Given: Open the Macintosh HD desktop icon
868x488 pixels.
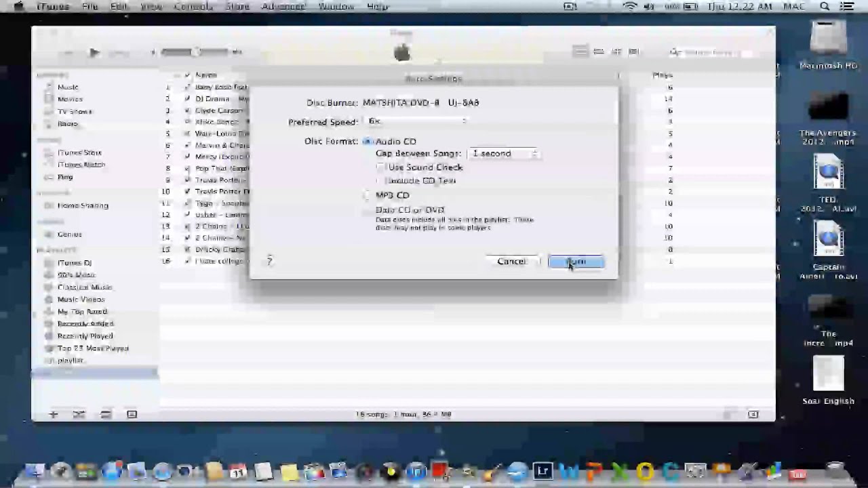Looking at the screenshot, I should (x=828, y=45).
